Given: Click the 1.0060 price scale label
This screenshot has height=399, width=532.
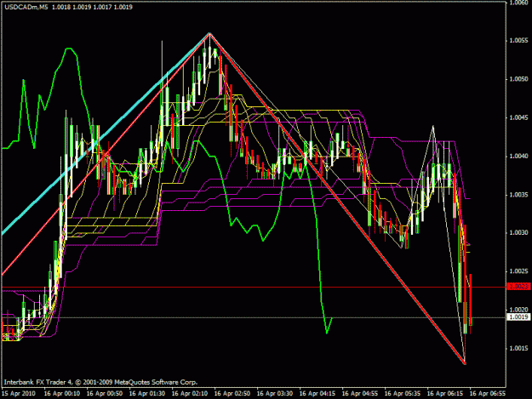Looking at the screenshot, I should pyautogui.click(x=519, y=3).
